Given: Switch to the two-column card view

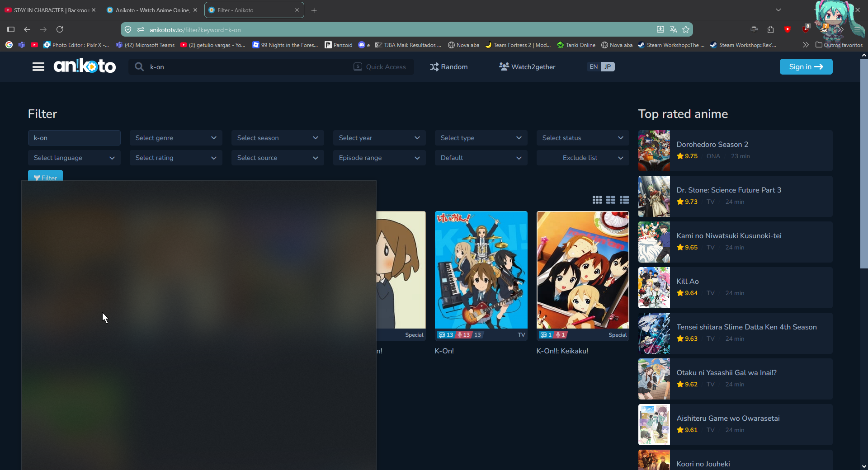Looking at the screenshot, I should [611, 200].
